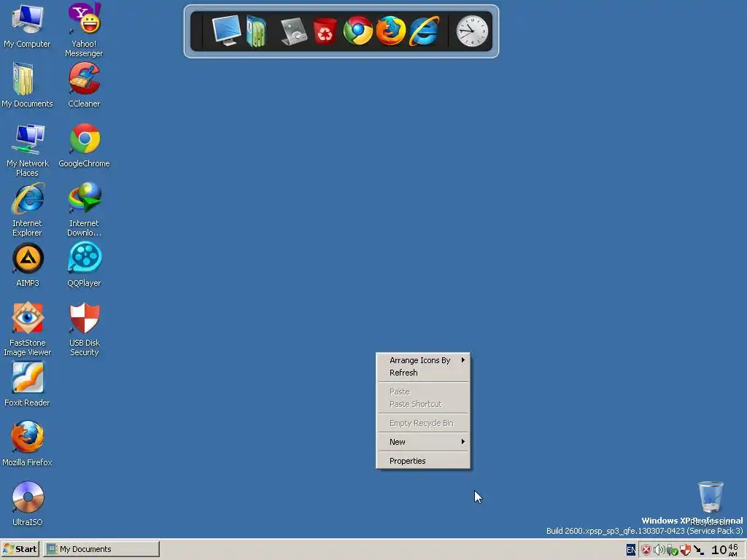The image size is (747, 560).
Task: Choose Refresh in the context menu
Action: [423, 373]
